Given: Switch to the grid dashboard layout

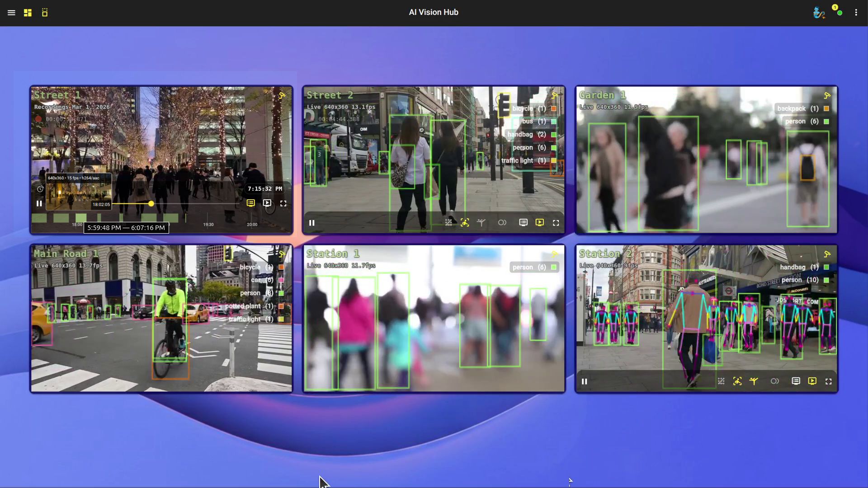Looking at the screenshot, I should [28, 13].
